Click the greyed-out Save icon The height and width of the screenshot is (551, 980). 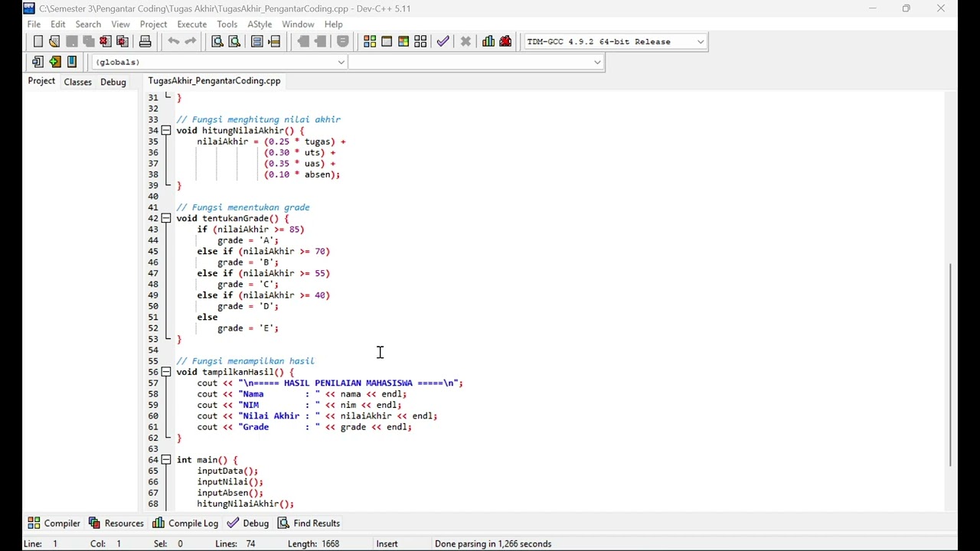[x=72, y=41]
